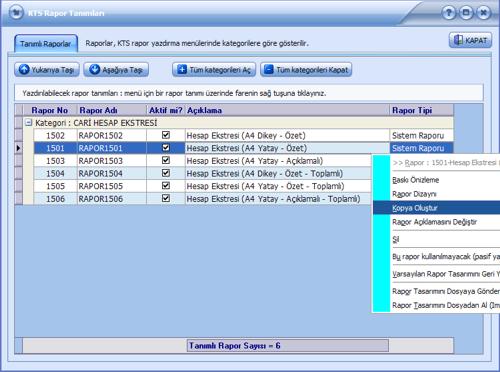The height and width of the screenshot is (372, 500).
Task: Click the blue down arrow icon on Aşağıya Taşı
Action: pyautogui.click(x=95, y=70)
